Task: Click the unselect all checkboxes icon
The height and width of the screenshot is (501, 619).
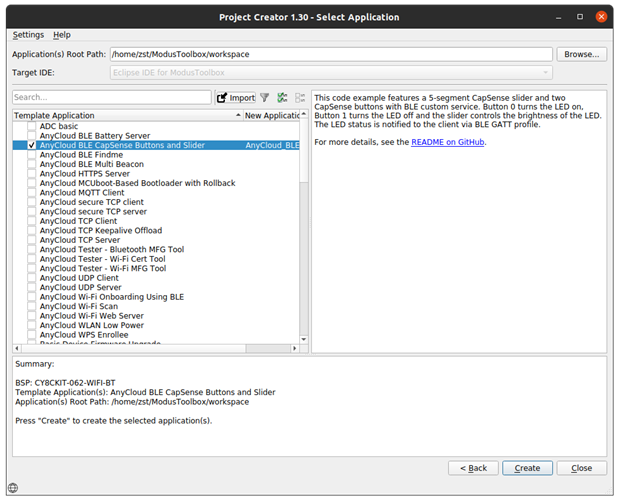Action: coord(300,98)
